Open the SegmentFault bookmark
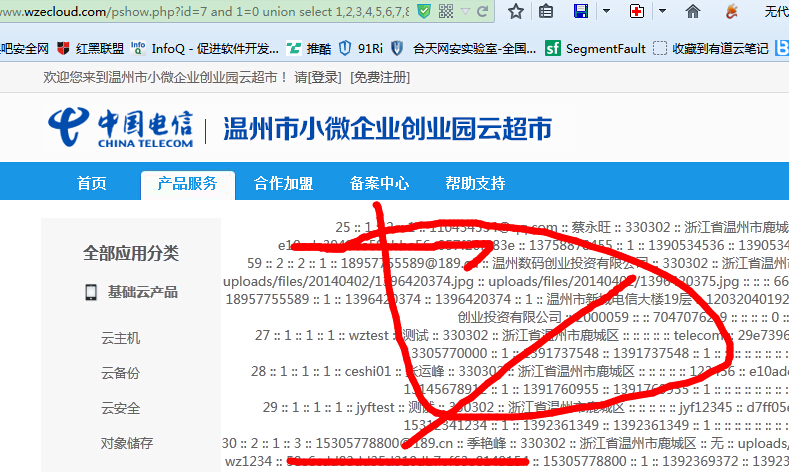789x472 pixels. [x=605, y=48]
